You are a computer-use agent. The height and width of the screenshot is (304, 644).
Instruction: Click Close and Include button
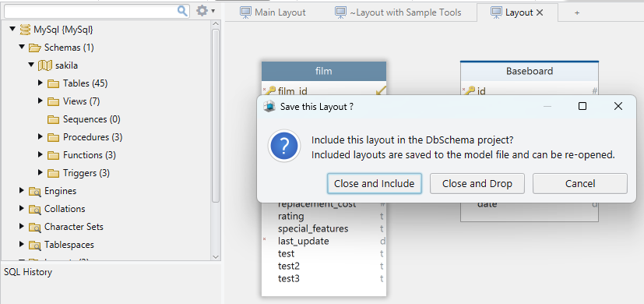375,183
